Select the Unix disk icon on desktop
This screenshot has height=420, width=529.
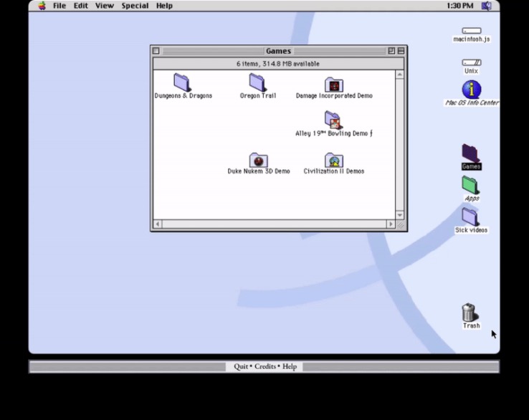(x=472, y=62)
